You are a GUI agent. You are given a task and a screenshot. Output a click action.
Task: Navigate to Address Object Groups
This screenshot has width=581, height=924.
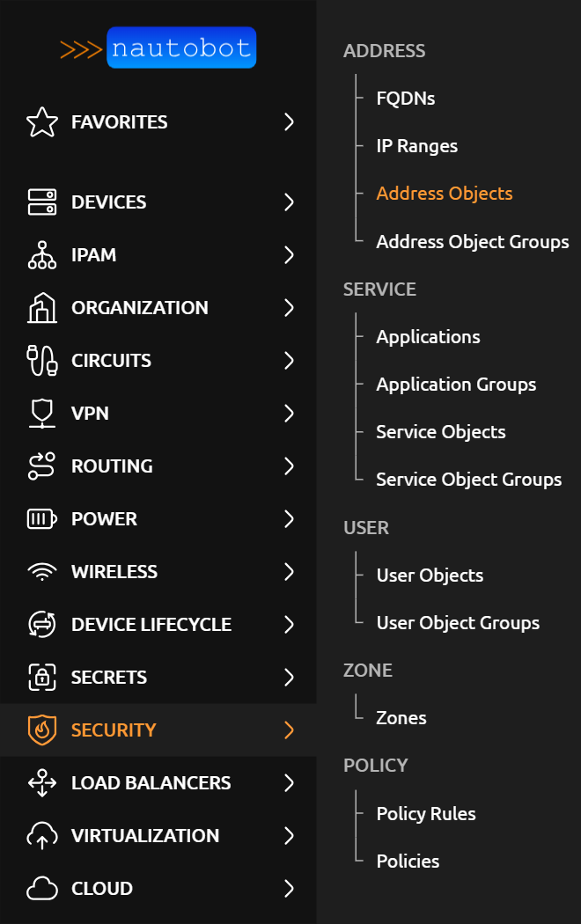coord(473,241)
